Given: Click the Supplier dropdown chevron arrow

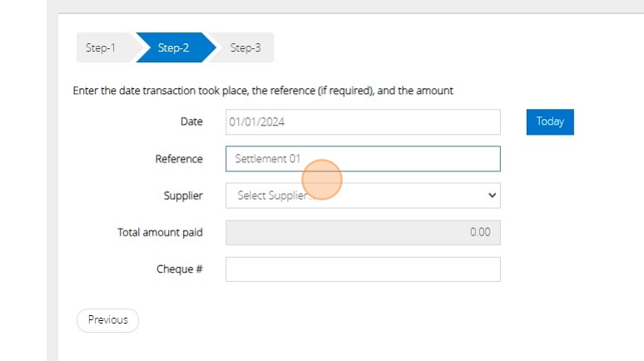Looking at the screenshot, I should coord(492,195).
